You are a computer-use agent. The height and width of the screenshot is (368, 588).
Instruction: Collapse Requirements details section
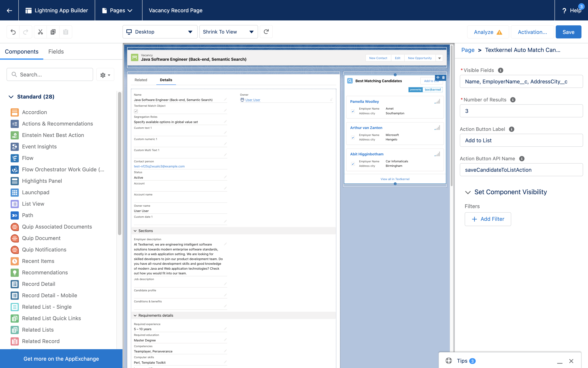coord(135,315)
